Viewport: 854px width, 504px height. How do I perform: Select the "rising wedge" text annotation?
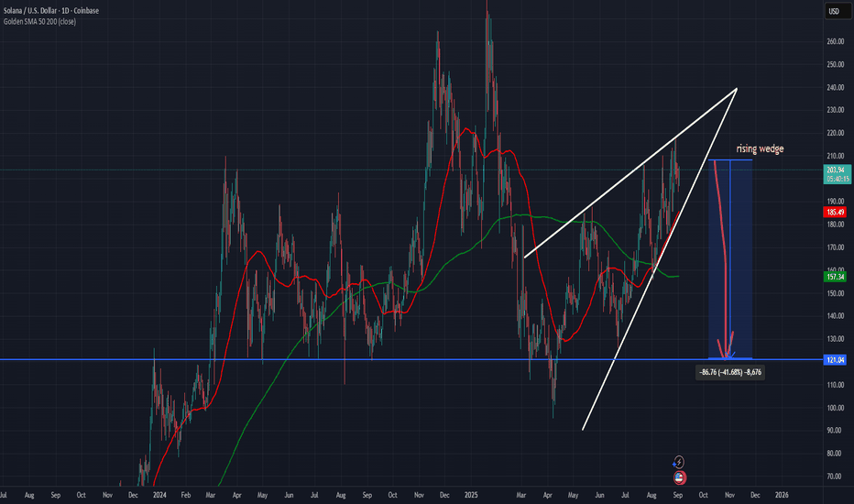760,148
